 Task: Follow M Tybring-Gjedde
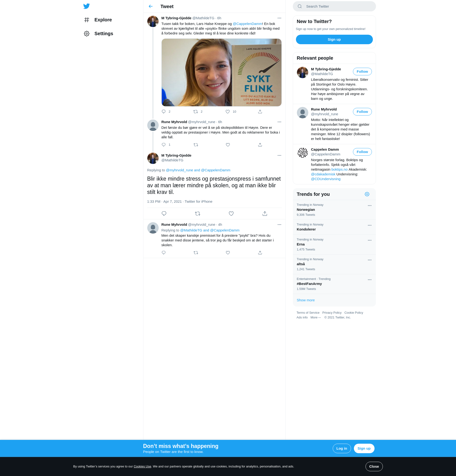[x=362, y=71]
